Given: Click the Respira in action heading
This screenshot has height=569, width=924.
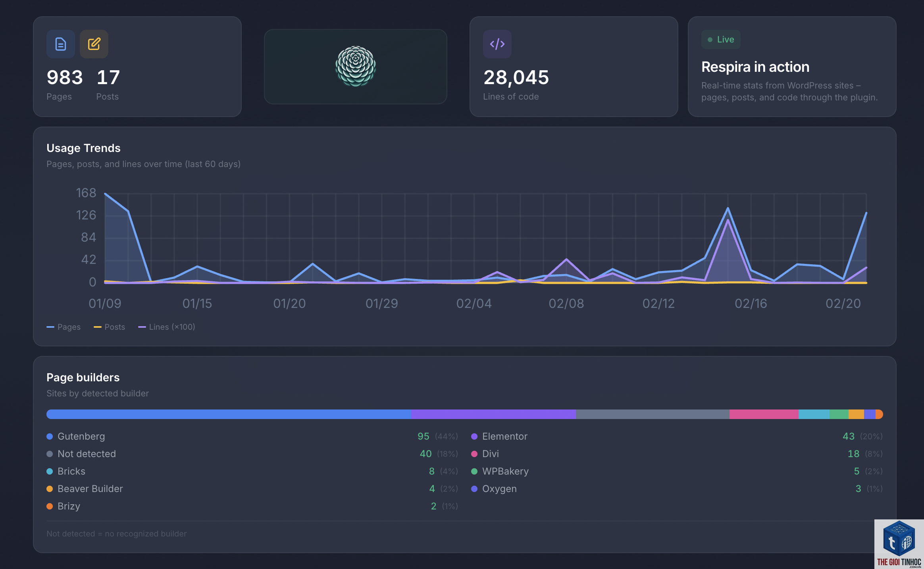Looking at the screenshot, I should pyautogui.click(x=755, y=67).
